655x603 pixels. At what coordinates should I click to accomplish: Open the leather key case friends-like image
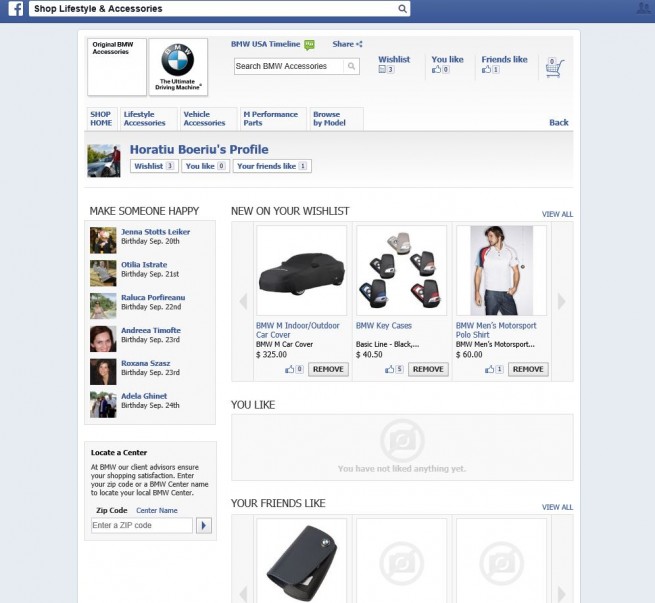(302, 560)
